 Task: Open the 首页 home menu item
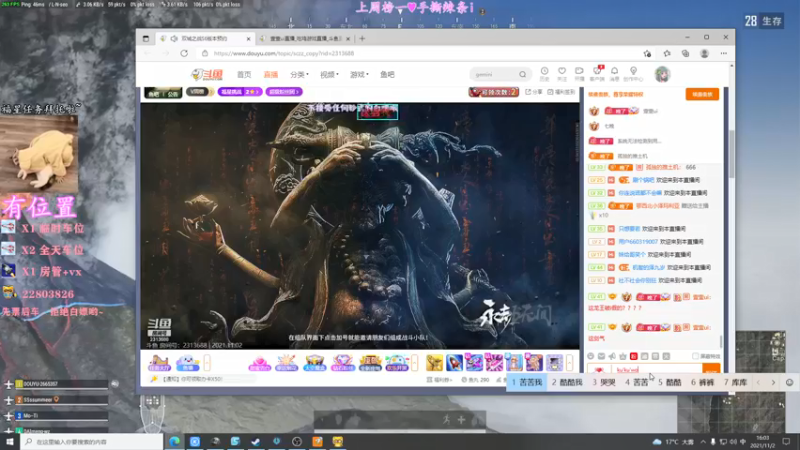(x=244, y=74)
